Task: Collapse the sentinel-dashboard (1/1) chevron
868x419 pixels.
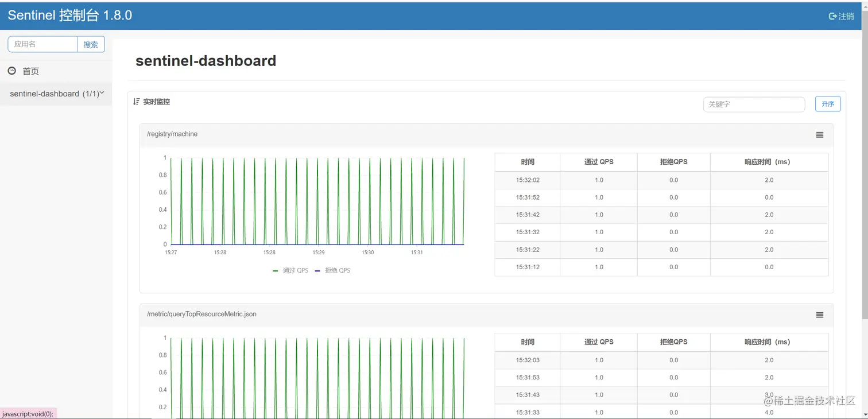Action: [102, 92]
